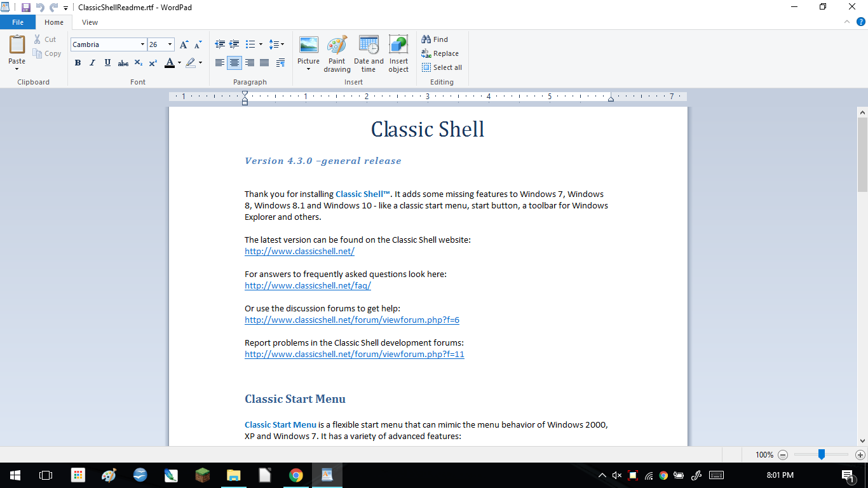
Task: Increase paragraph indent
Action: (x=234, y=44)
